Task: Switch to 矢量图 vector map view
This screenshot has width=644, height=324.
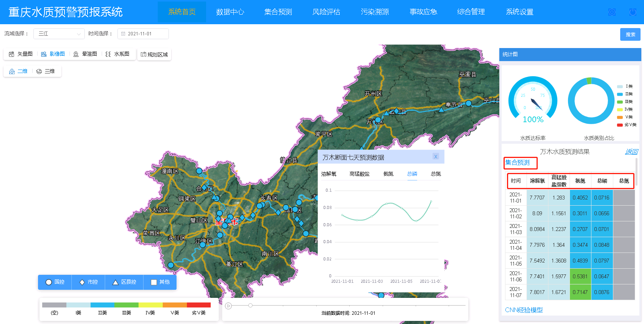Action: point(21,54)
